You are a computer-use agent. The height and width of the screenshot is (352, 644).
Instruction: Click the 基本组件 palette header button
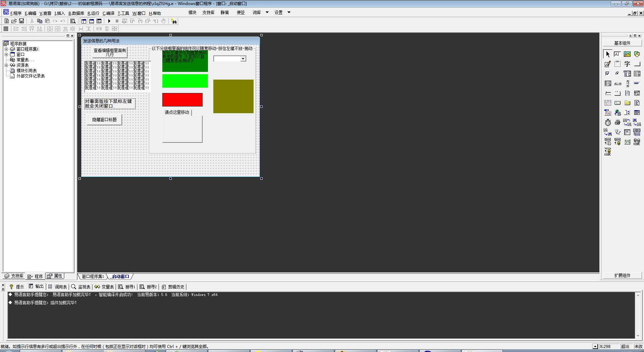(x=622, y=43)
